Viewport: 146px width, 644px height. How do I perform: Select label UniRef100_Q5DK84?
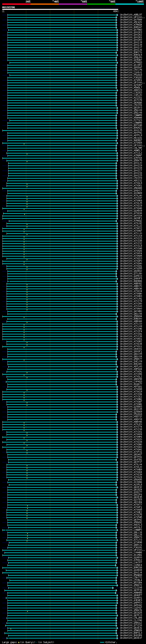click(131, 316)
